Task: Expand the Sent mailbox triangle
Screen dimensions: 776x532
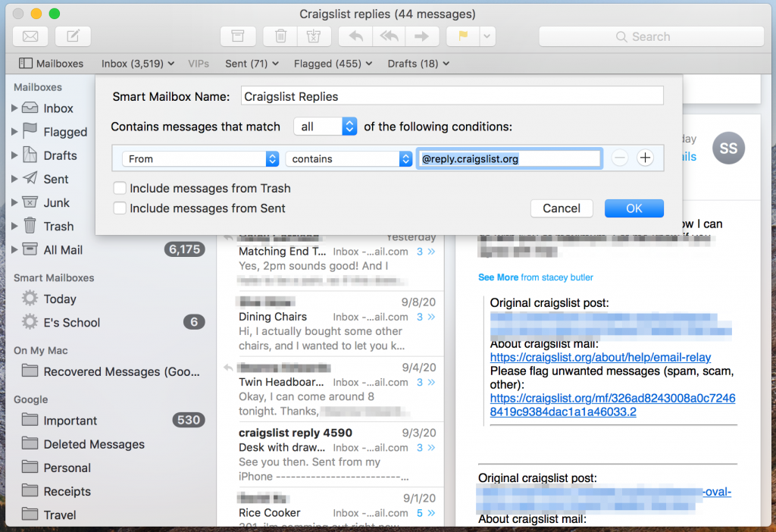Action: click(14, 179)
